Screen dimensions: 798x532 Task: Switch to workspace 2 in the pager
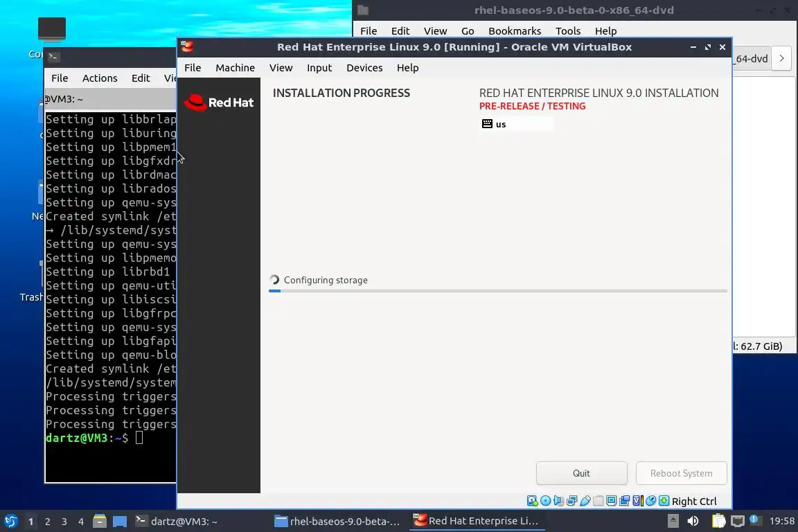(x=47, y=522)
